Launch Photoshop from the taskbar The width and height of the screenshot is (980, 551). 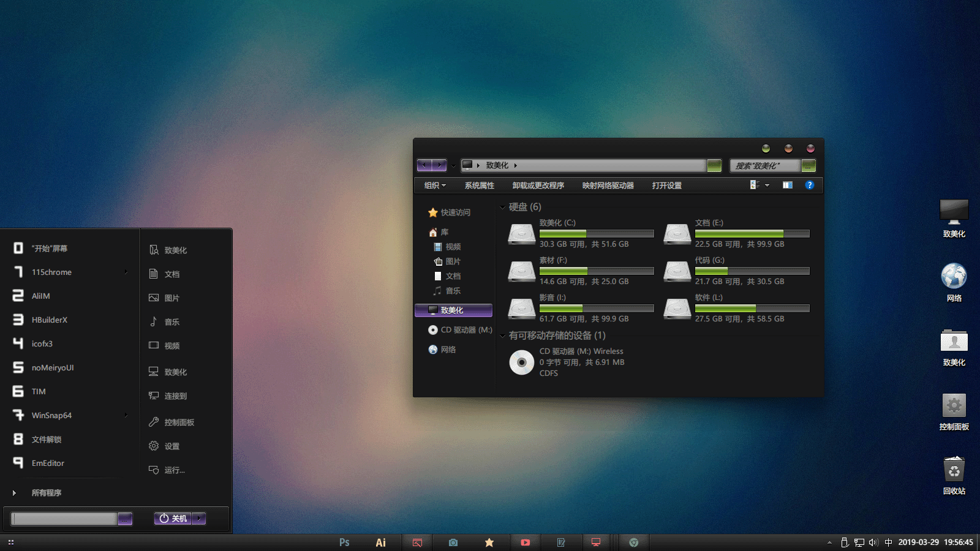click(344, 542)
